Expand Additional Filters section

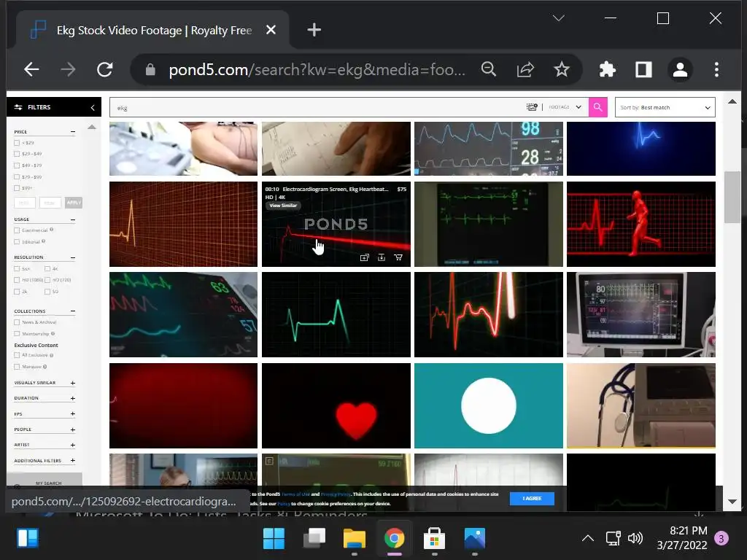(73, 461)
